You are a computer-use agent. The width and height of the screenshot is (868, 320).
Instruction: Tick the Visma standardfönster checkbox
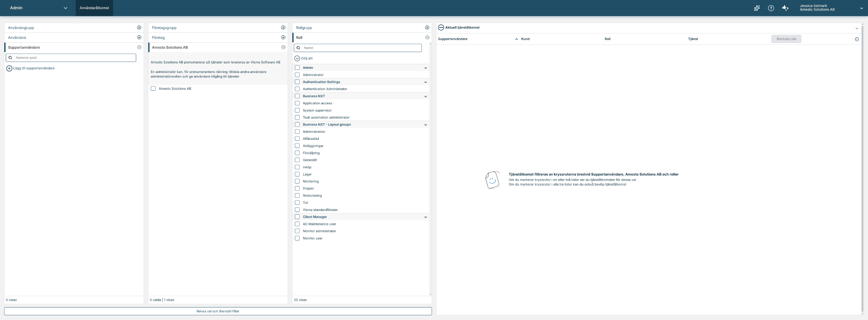297,210
